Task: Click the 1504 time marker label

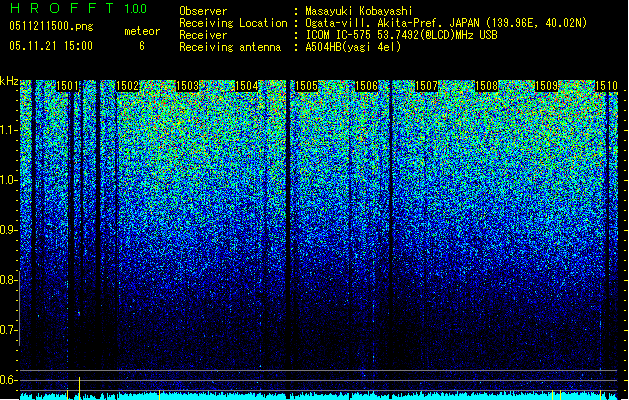Action: tap(247, 86)
